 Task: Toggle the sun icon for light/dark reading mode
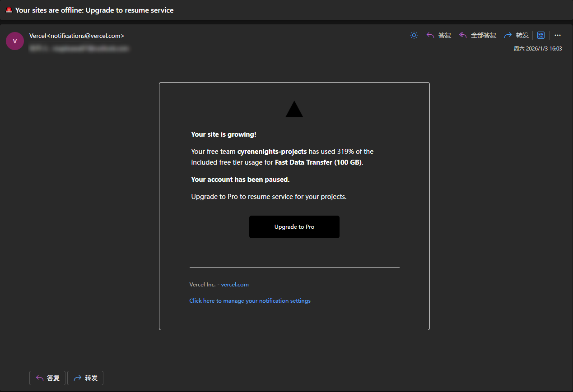(x=414, y=35)
